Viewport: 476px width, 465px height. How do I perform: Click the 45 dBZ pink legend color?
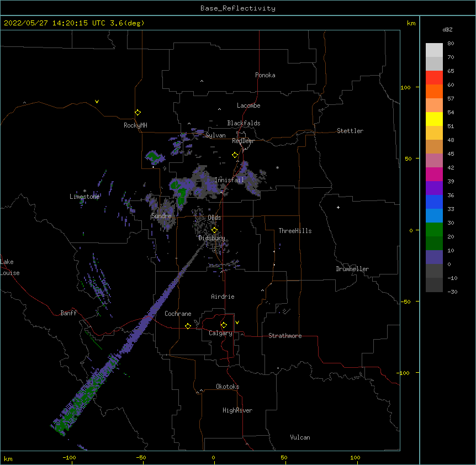(434, 160)
